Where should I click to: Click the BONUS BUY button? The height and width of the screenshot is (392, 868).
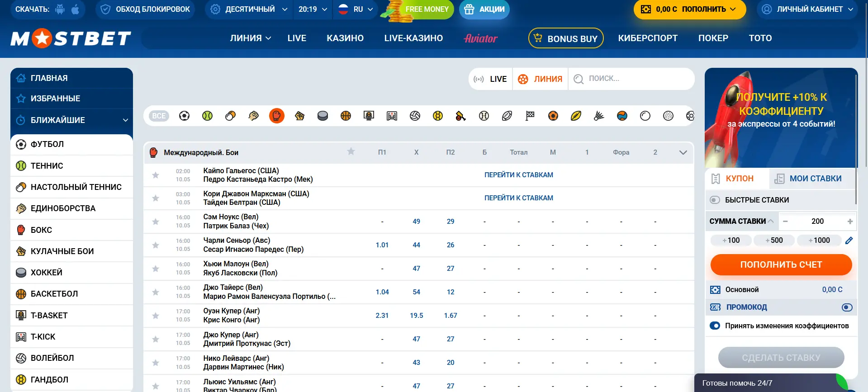pyautogui.click(x=566, y=38)
